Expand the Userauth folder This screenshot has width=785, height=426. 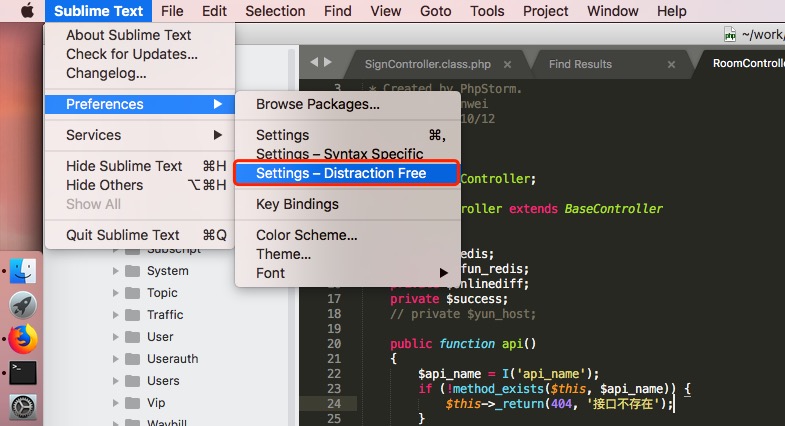click(x=115, y=359)
